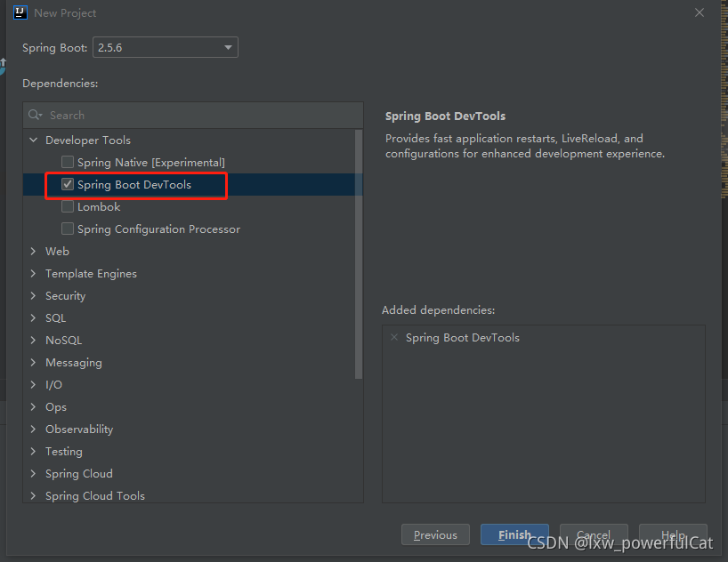Select the I/O tree label

[x=54, y=385]
